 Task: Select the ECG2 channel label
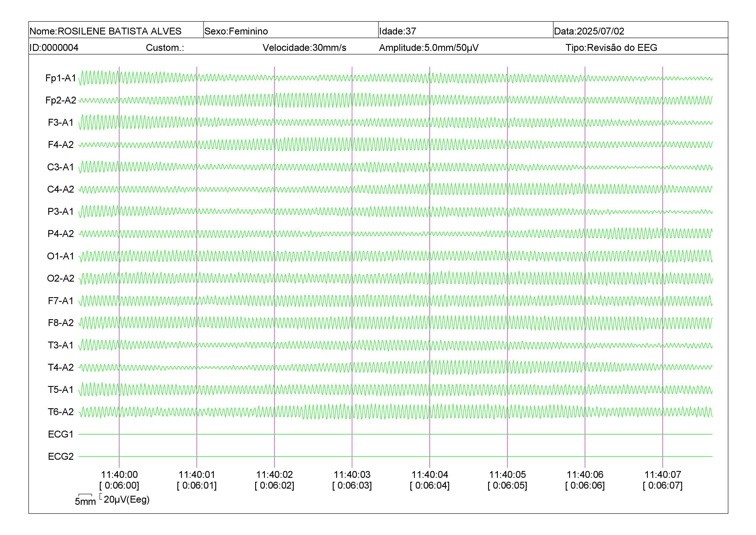point(61,456)
